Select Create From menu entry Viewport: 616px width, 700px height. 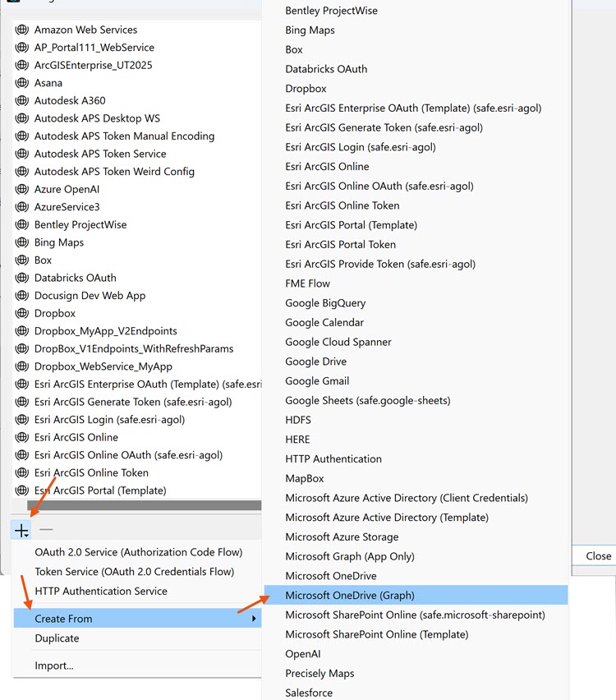[x=137, y=619]
